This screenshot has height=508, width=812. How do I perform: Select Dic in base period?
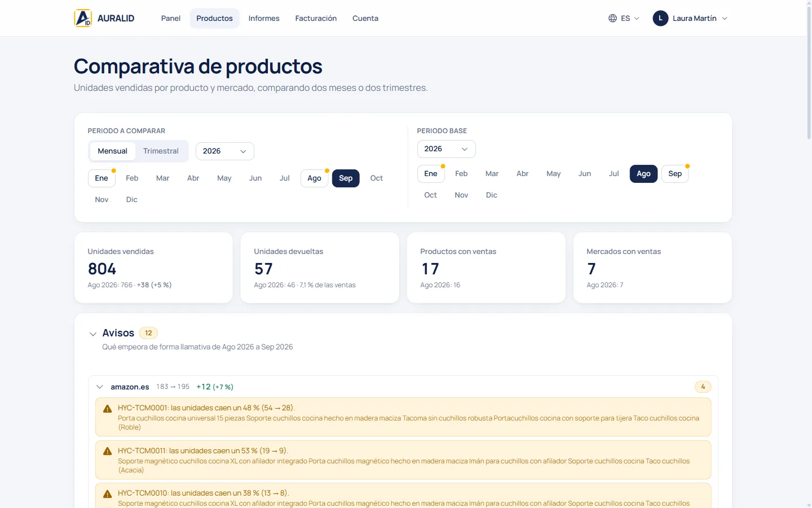[x=492, y=195]
